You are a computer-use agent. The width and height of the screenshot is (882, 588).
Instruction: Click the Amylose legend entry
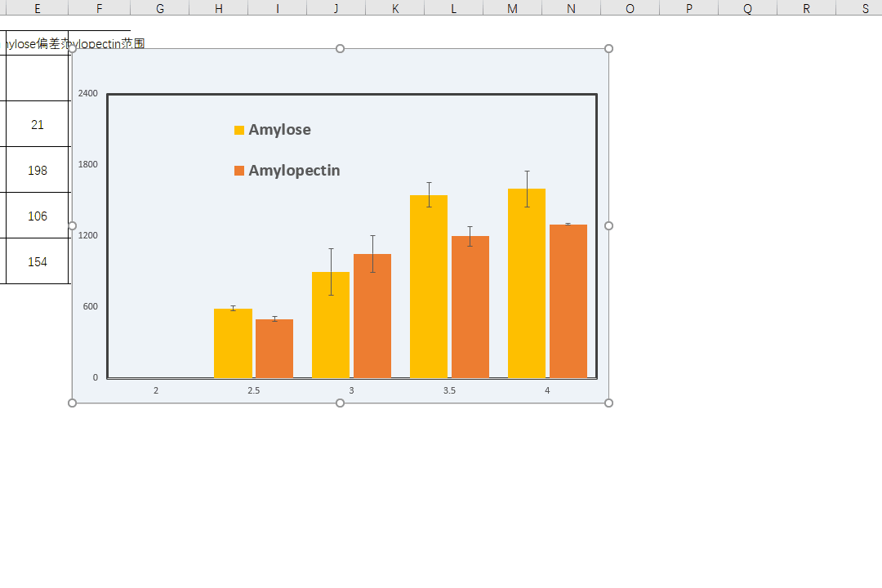click(272, 130)
